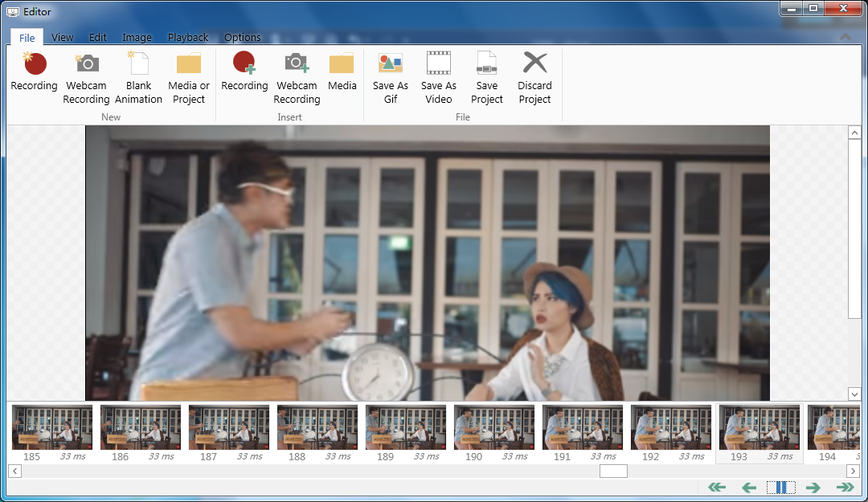Collapse the ribbon with the chevron arrow
The width and height of the screenshot is (868, 502).
[845, 37]
